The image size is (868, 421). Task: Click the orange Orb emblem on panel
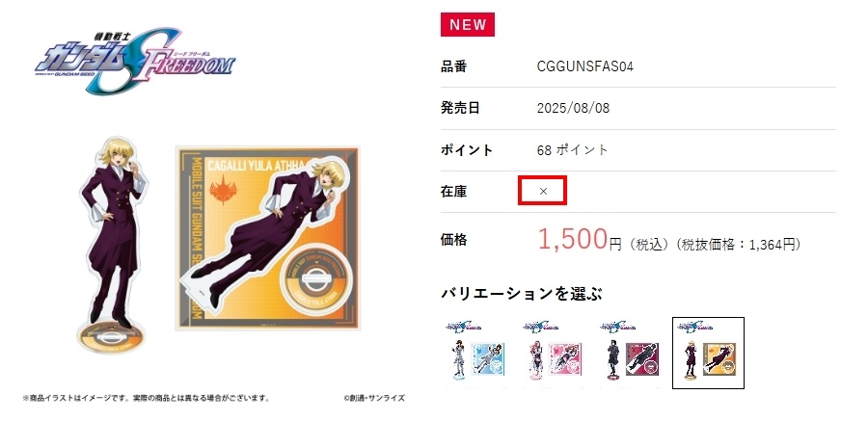[223, 189]
